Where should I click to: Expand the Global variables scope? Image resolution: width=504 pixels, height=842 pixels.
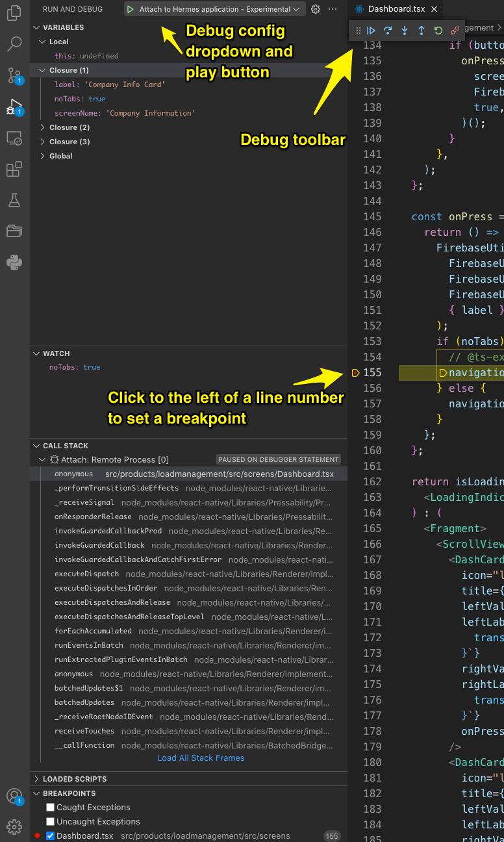60,156
